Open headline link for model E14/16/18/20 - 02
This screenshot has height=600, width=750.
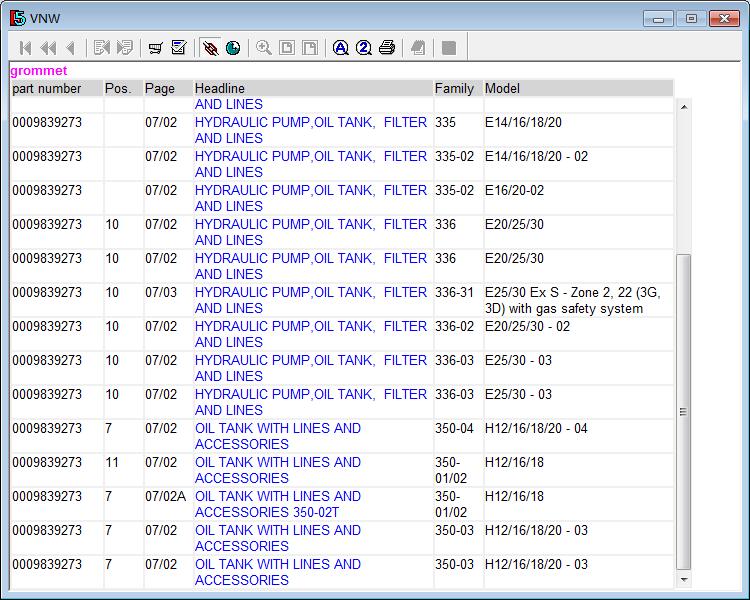click(x=311, y=164)
